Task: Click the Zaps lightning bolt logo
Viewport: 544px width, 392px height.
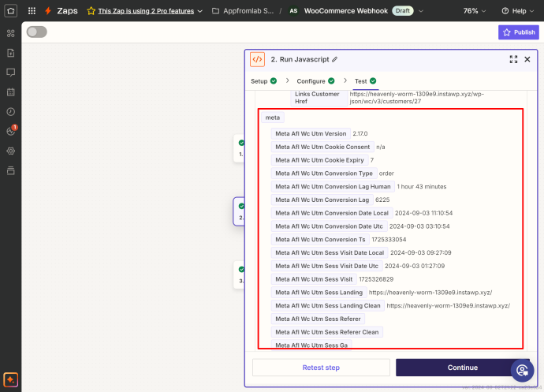Action: (x=48, y=11)
